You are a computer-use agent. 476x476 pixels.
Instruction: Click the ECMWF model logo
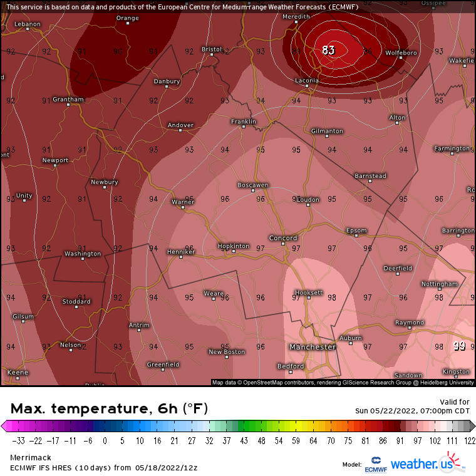click(376, 465)
